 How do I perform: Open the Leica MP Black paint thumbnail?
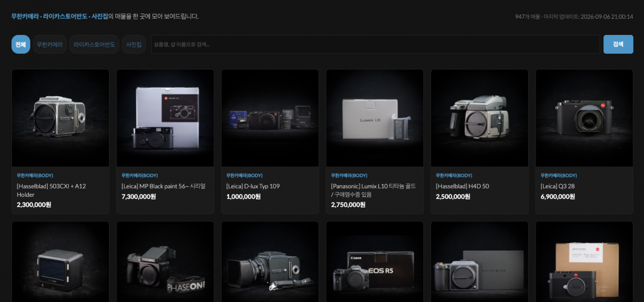point(165,118)
